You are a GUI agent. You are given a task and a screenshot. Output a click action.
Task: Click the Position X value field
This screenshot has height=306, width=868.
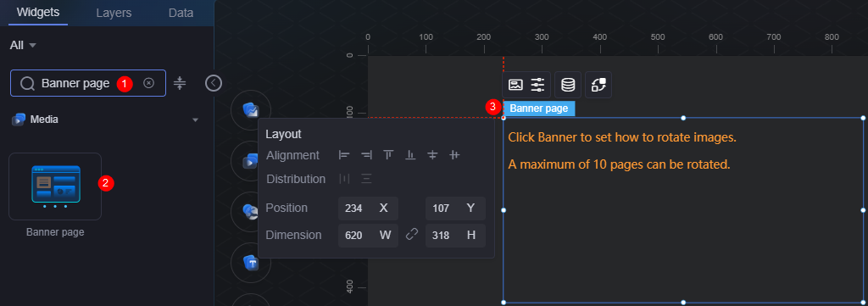click(x=368, y=208)
